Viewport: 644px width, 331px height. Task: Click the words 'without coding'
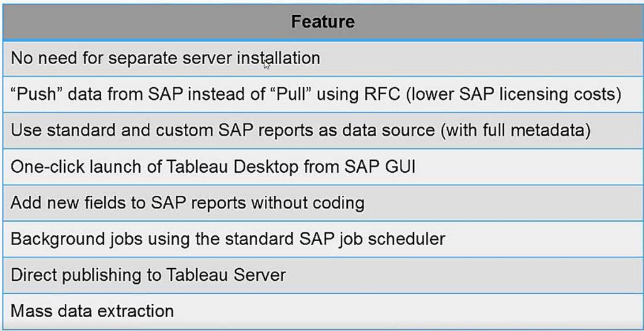click(x=307, y=203)
